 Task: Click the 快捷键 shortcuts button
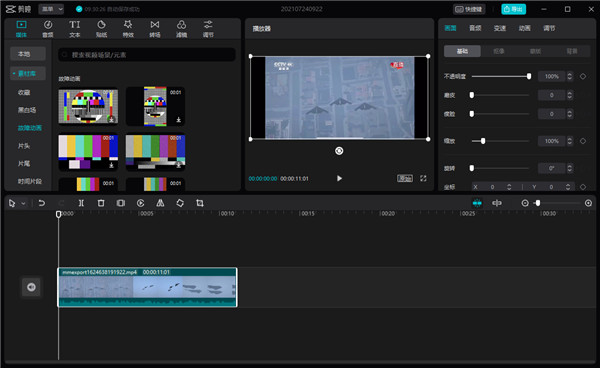(469, 9)
